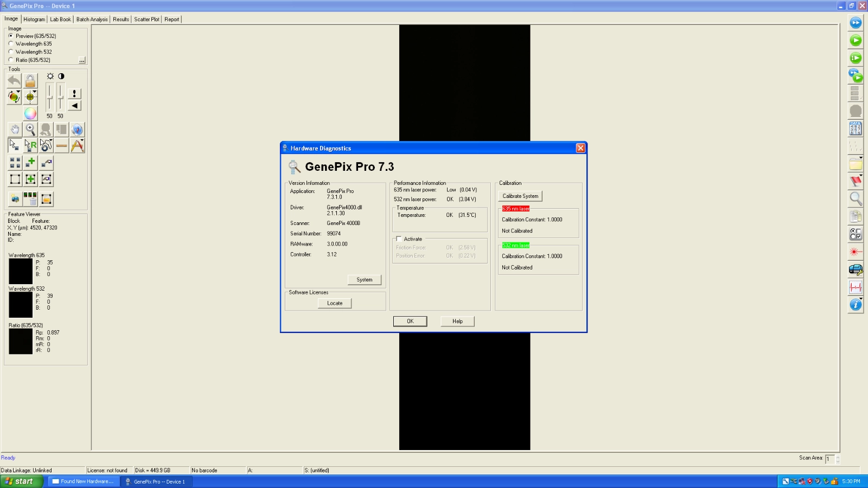Switch to the Histogram tab
This screenshot has height=488, width=868.
34,19
